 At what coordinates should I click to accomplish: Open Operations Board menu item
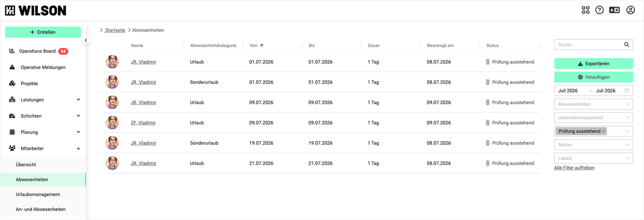point(37,51)
